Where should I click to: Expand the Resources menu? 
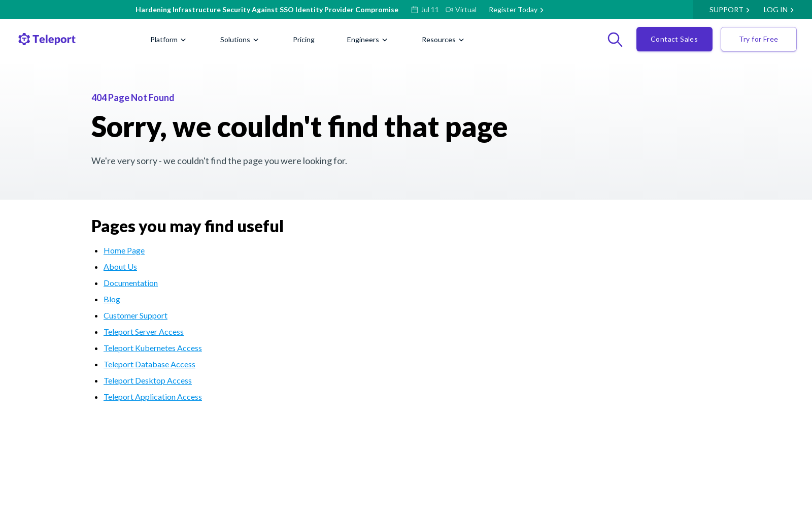coord(443,40)
